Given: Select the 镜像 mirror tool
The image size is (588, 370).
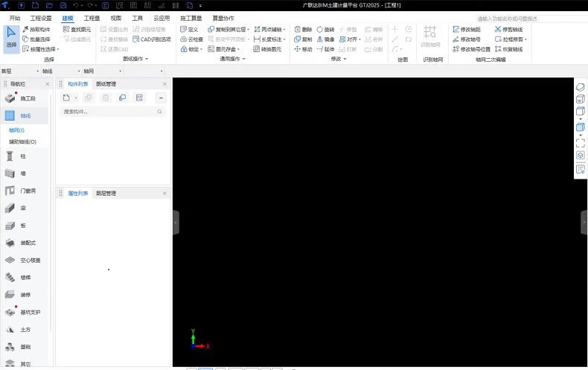Looking at the screenshot, I should pyautogui.click(x=325, y=39).
